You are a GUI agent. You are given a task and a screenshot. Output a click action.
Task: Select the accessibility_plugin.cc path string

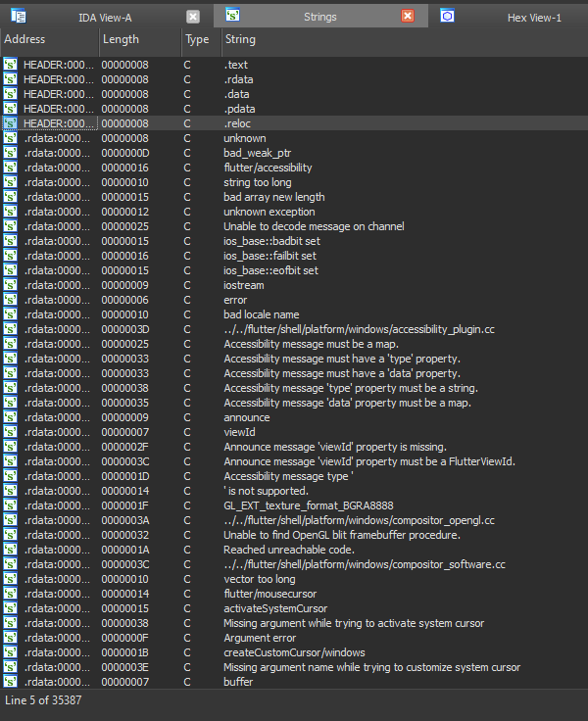click(360, 329)
